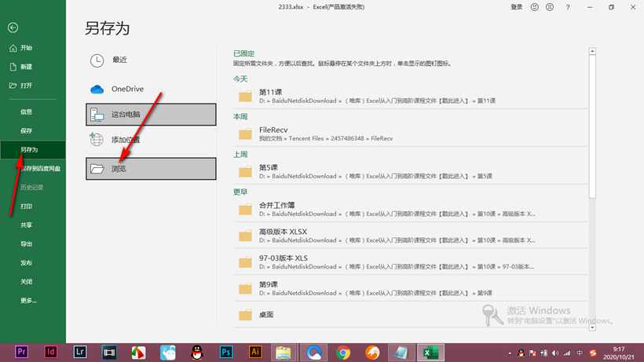The width and height of the screenshot is (644, 362).
Task: Select 另存为 in the left menu
Action: pos(33,150)
